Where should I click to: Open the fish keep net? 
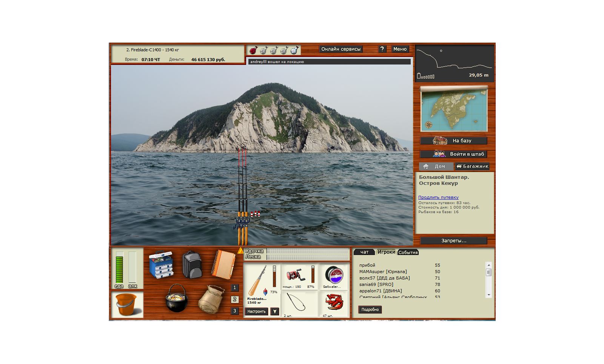pos(211,299)
